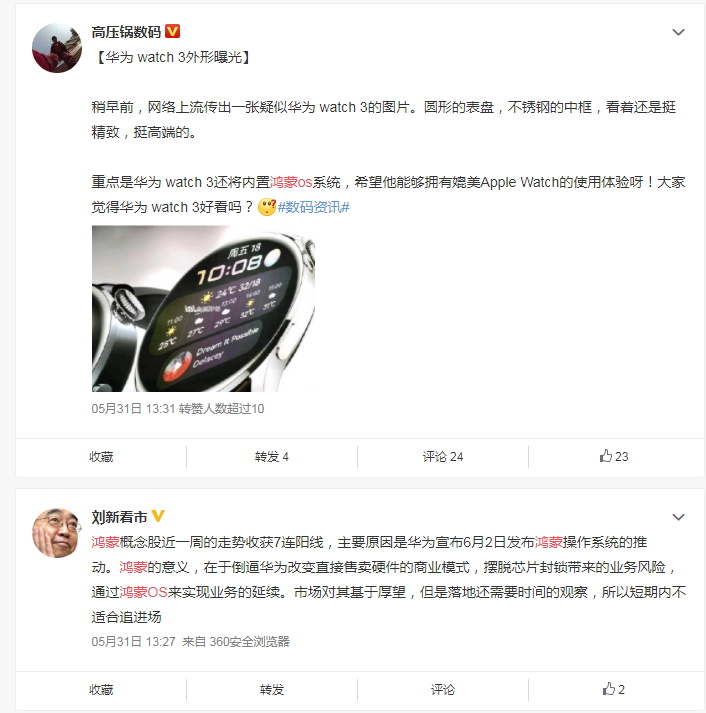Click the surprised emoji in the first post

click(267, 207)
